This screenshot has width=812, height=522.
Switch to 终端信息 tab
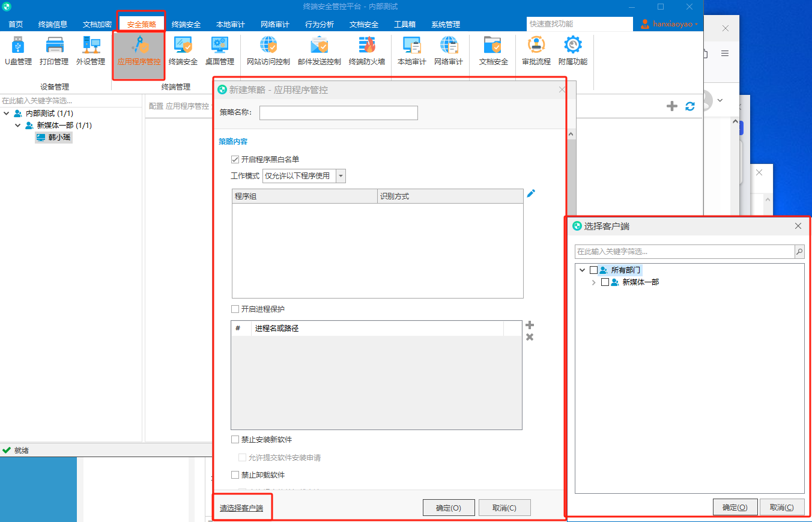[x=53, y=25]
